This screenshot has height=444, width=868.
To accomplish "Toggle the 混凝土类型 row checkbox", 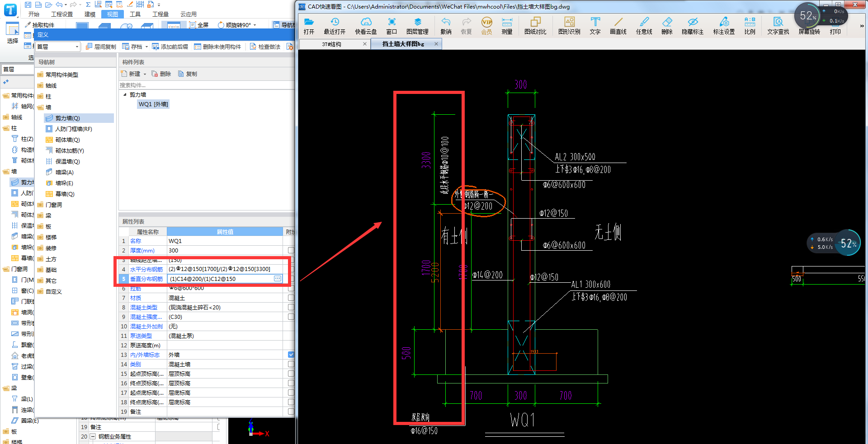I will pos(291,307).
